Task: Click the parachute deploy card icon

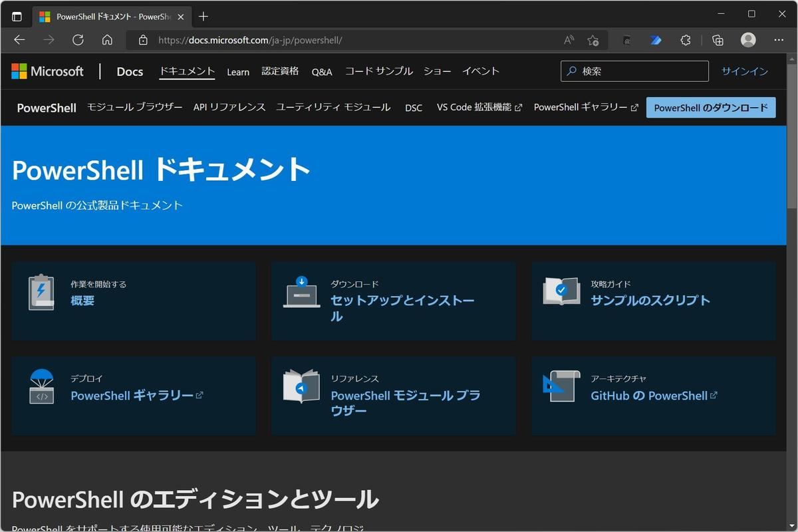Action: tap(41, 386)
